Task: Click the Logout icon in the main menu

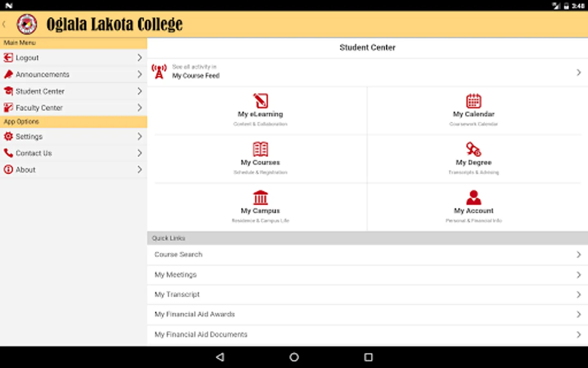Action: 8,58
